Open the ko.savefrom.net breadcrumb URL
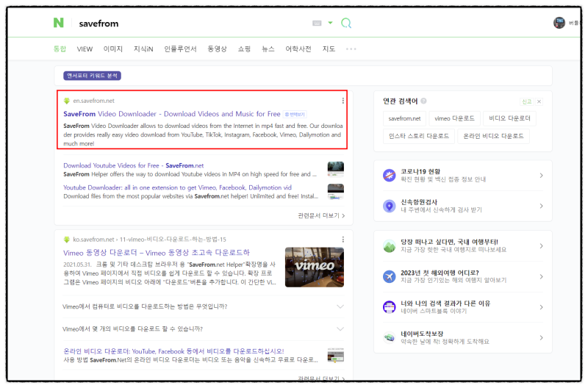588x388 pixels. (x=150, y=239)
